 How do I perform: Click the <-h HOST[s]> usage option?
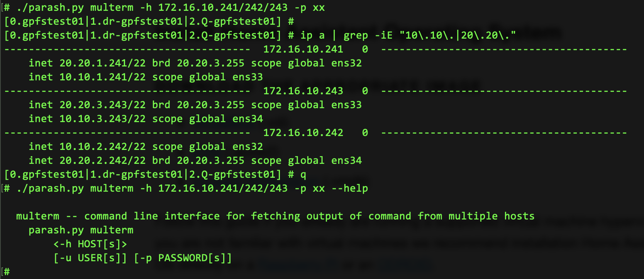(x=90, y=244)
